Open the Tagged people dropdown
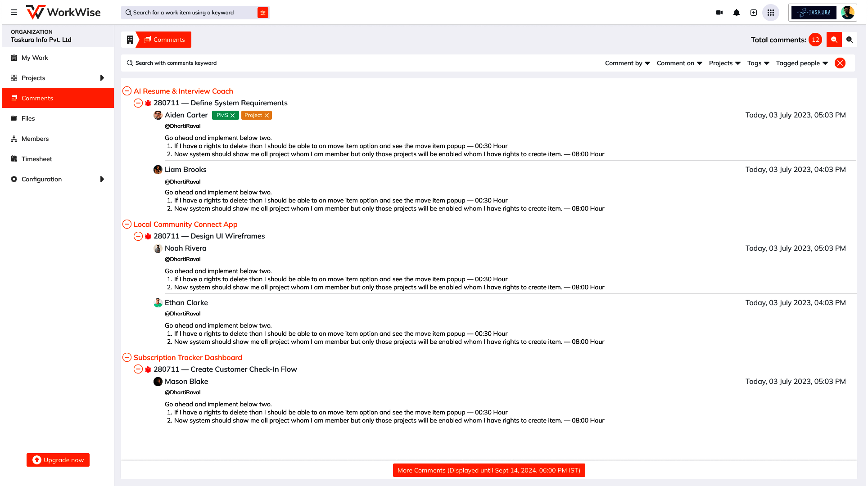 [802, 63]
